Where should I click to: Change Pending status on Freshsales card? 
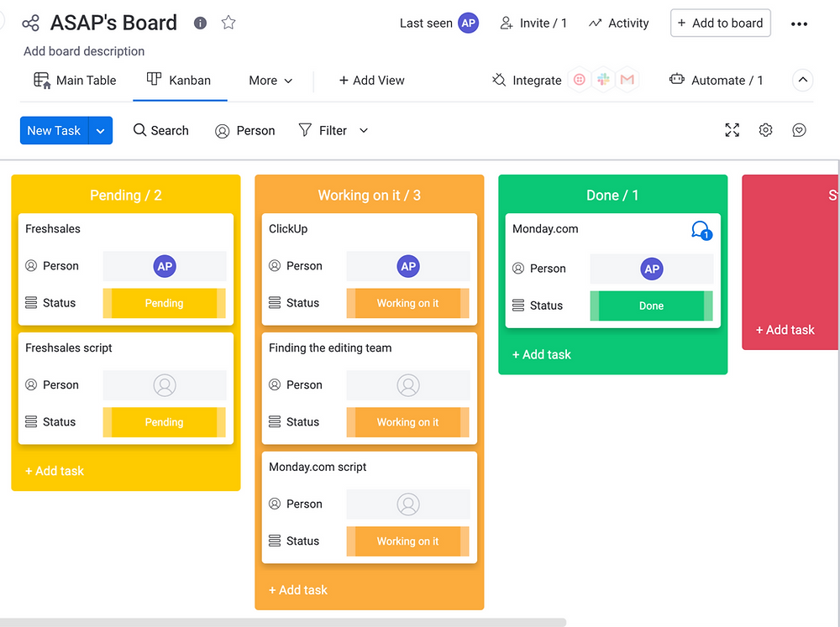click(164, 303)
